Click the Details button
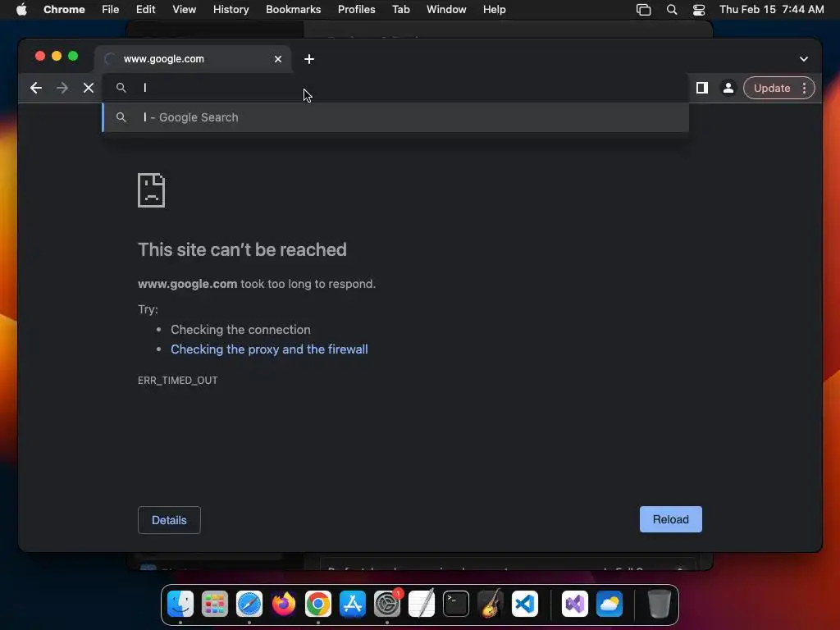The height and width of the screenshot is (630, 840). [169, 520]
